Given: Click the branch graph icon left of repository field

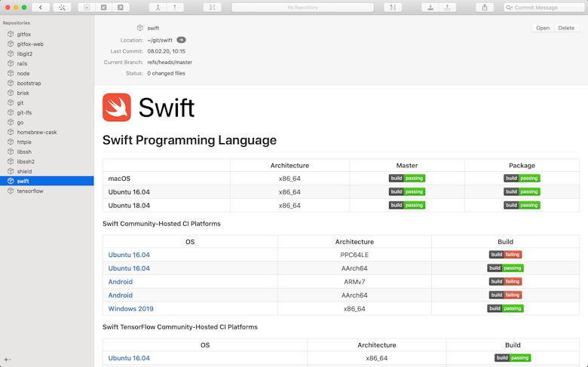Looking at the screenshot, I should (x=213, y=8).
